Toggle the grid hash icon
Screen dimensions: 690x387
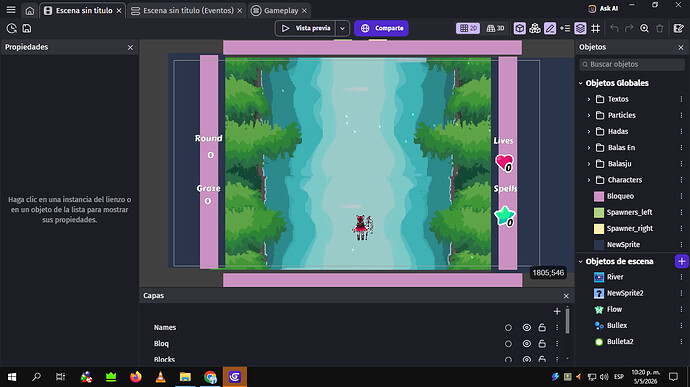pos(595,28)
